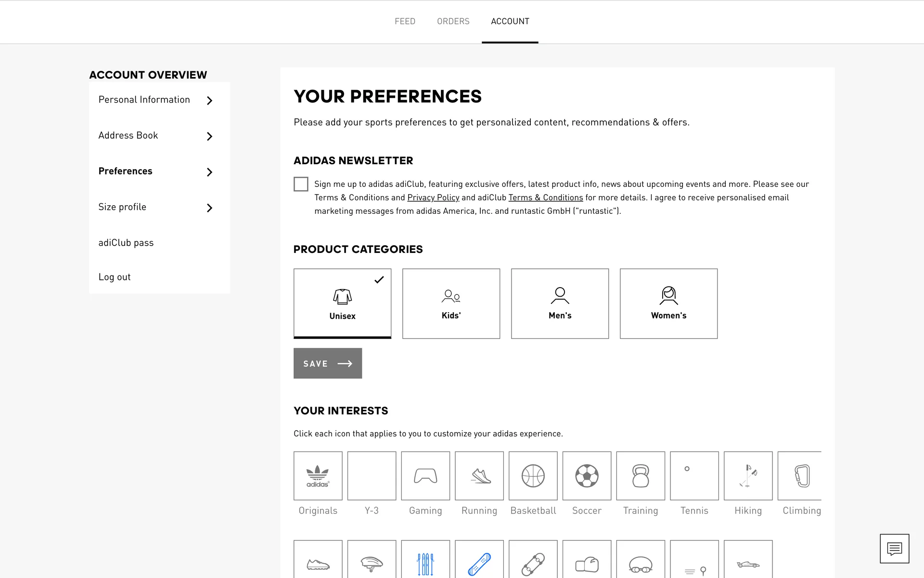Go to the Feed tab
Screen dimensions: 924x578
pyautogui.click(x=405, y=21)
